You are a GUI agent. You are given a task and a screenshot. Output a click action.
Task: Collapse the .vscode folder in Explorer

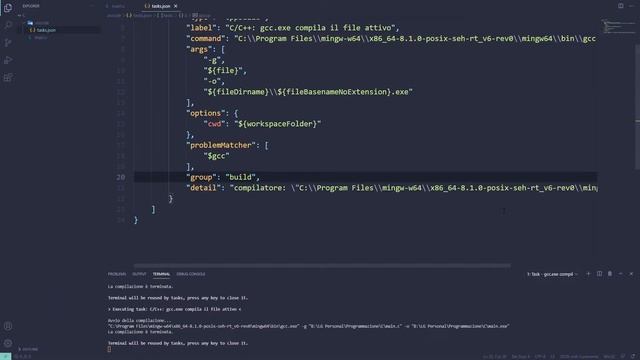point(39,23)
